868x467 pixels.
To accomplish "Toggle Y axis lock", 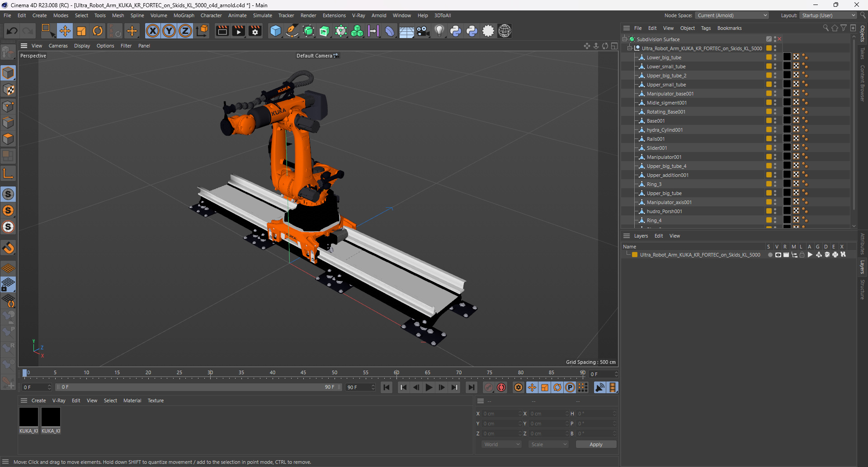I will tap(169, 31).
